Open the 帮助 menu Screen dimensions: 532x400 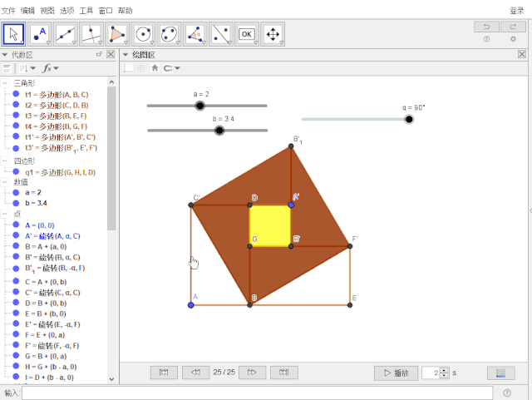pyautogui.click(x=126, y=11)
